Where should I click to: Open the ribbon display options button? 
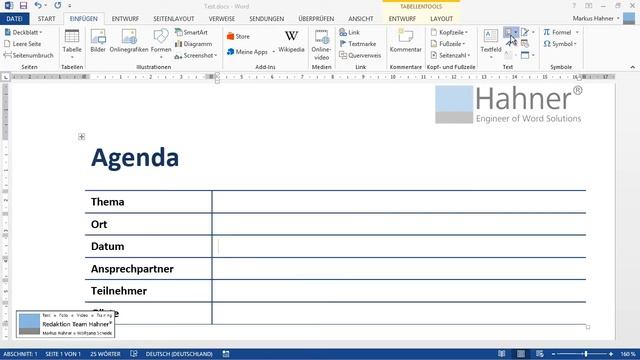click(589, 6)
